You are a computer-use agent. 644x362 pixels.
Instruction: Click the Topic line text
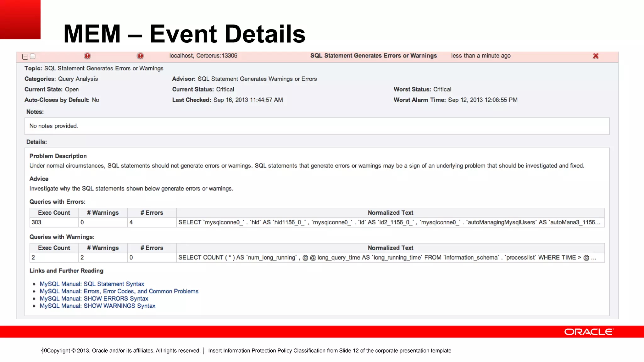(x=94, y=68)
